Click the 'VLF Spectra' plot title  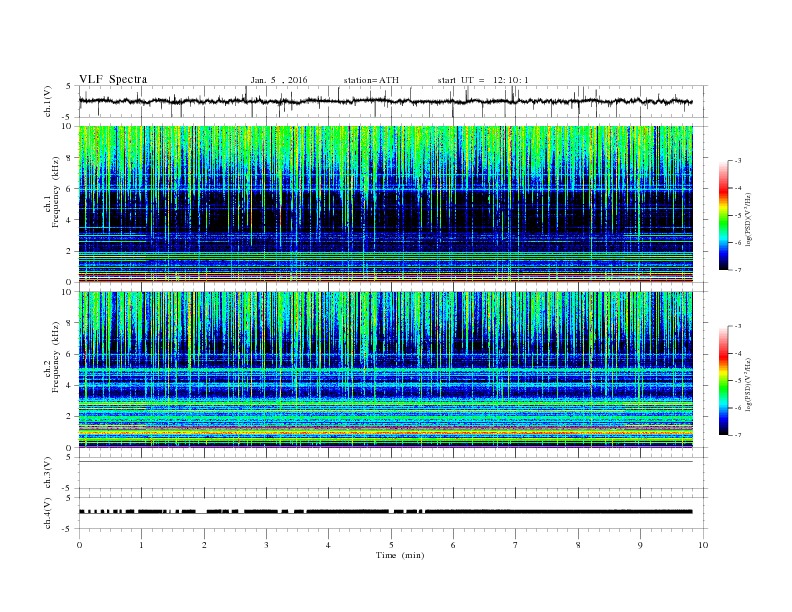coord(113,79)
